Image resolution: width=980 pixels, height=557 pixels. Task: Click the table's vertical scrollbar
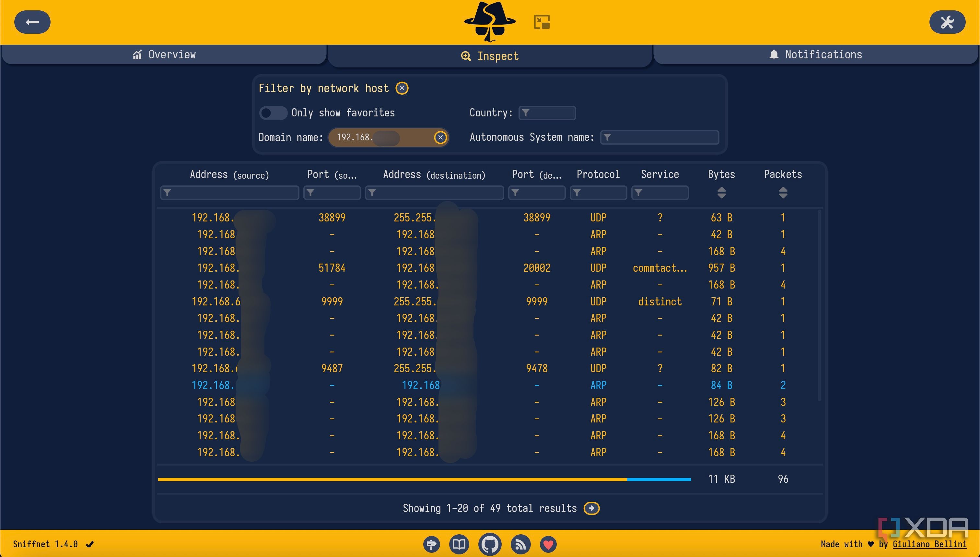pyautogui.click(x=819, y=305)
